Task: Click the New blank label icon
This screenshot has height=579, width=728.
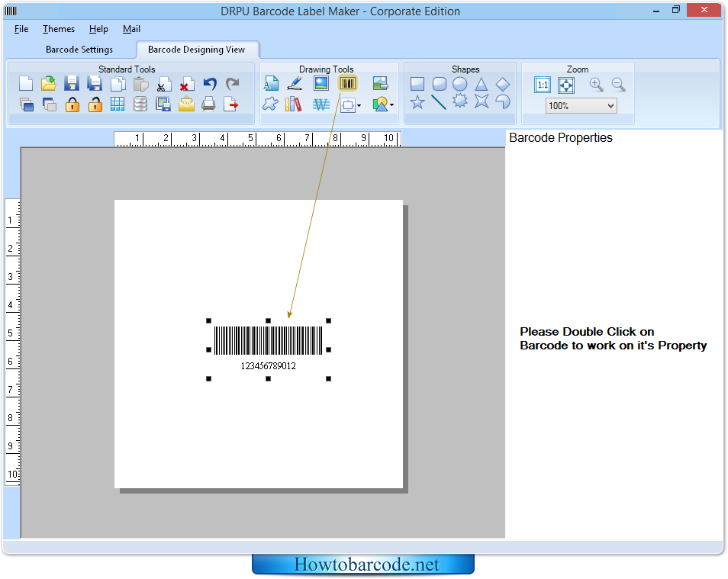Action: tap(26, 84)
